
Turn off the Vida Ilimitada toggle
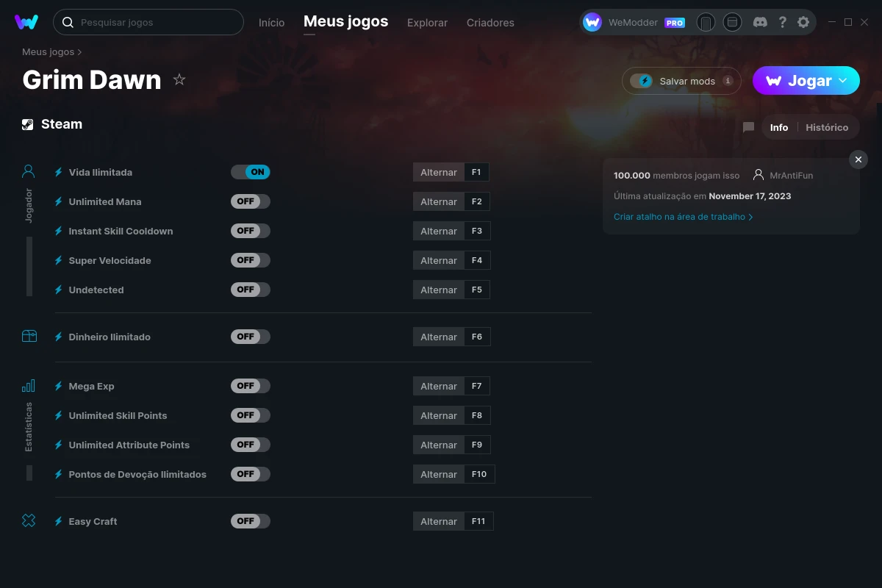click(251, 172)
